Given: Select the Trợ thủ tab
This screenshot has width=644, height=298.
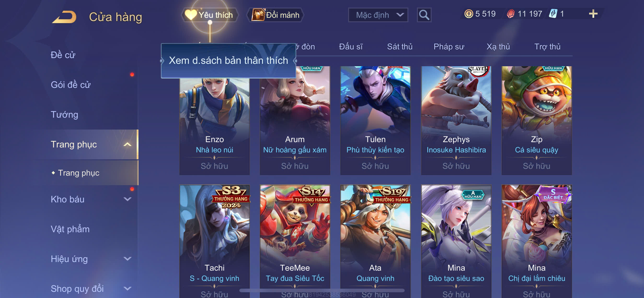Looking at the screenshot, I should pyautogui.click(x=547, y=47).
